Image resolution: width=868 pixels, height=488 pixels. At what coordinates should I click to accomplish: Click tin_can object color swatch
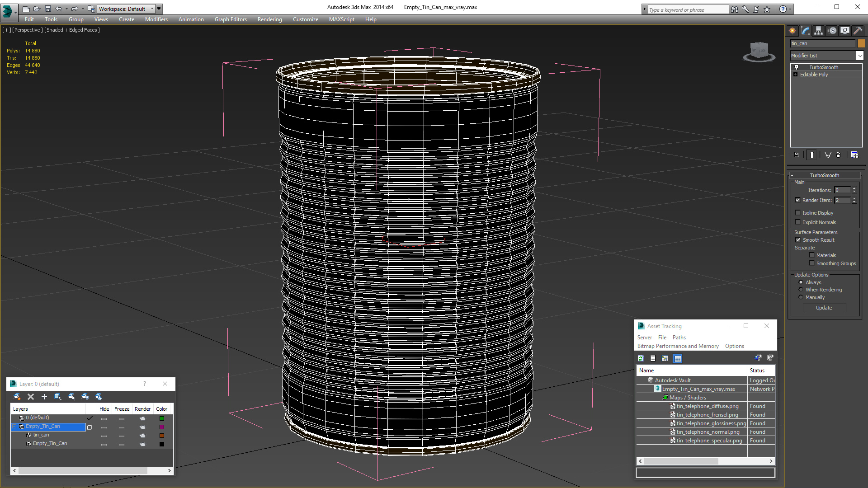click(x=861, y=43)
